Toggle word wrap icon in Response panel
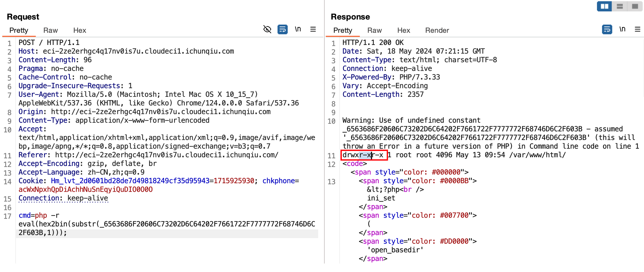 607,29
